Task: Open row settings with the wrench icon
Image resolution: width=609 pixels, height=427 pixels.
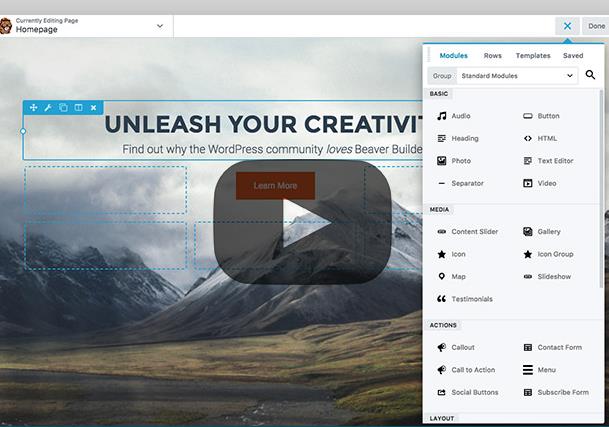Action: [x=48, y=107]
